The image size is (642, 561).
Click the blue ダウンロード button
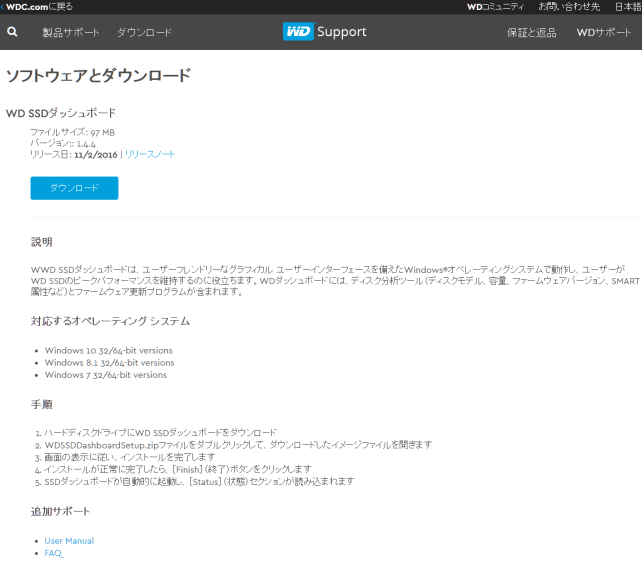pos(74,188)
